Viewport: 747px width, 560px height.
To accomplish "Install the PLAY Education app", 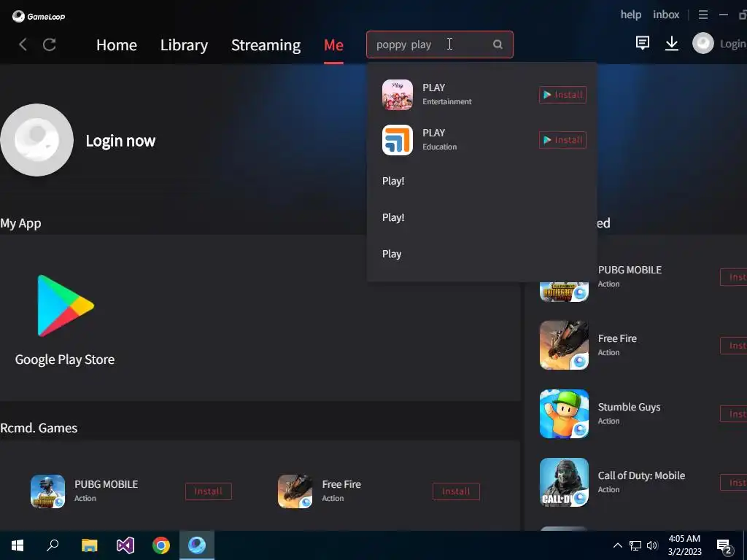I will coord(562,140).
